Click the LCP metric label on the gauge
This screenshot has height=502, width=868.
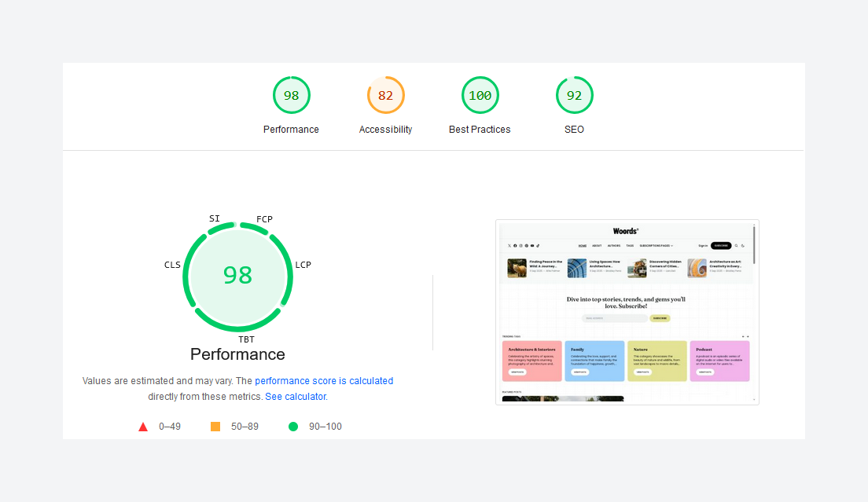click(x=303, y=265)
